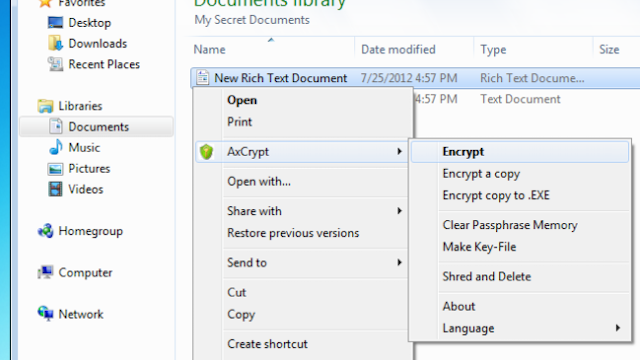Screen dimensions: 640x360
Task: Choose Encrypt copy to .EXE
Action: [x=496, y=196]
